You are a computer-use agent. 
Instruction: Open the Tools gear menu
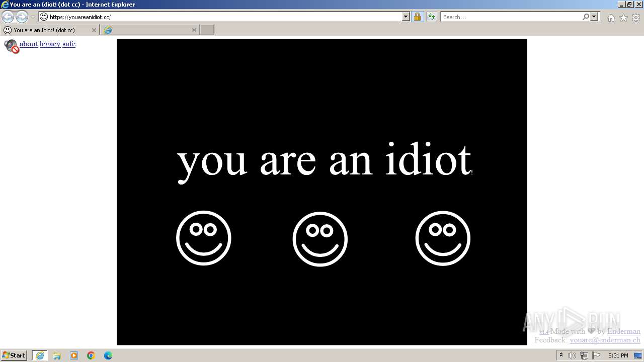pyautogui.click(x=636, y=18)
